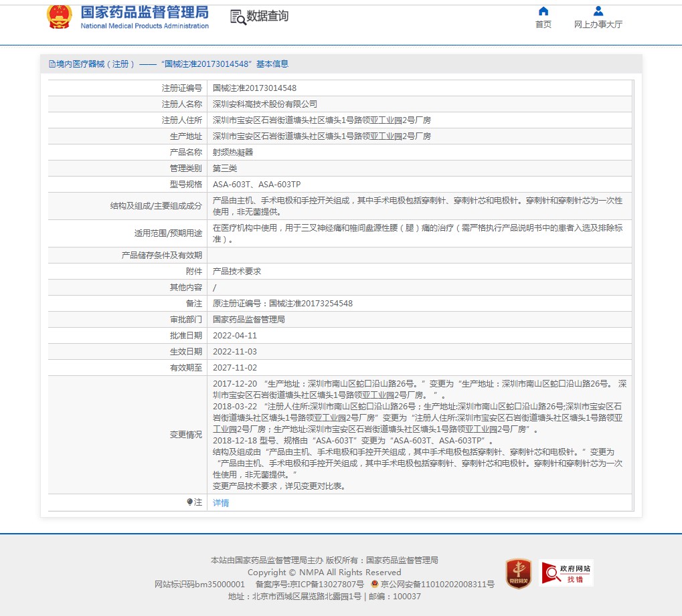The image size is (682, 616).
Task: Click registrant name 深圳安科高技术股份有限公司
Action: pos(265,104)
